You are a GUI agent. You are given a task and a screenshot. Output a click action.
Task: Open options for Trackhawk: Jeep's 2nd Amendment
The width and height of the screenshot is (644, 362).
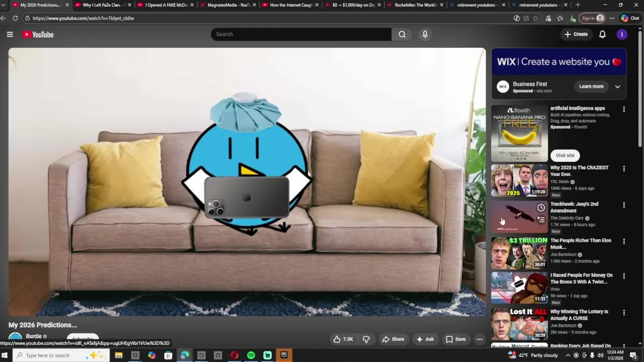624,205
